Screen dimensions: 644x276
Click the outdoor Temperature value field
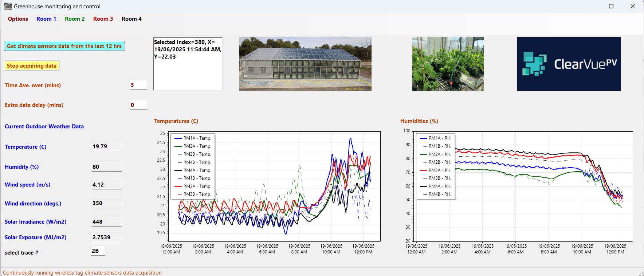tap(106, 147)
